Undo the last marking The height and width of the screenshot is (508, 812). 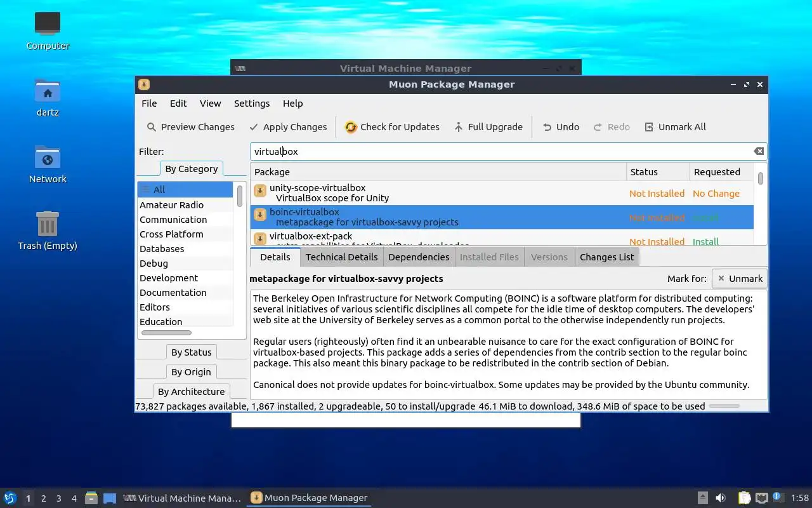(561, 127)
